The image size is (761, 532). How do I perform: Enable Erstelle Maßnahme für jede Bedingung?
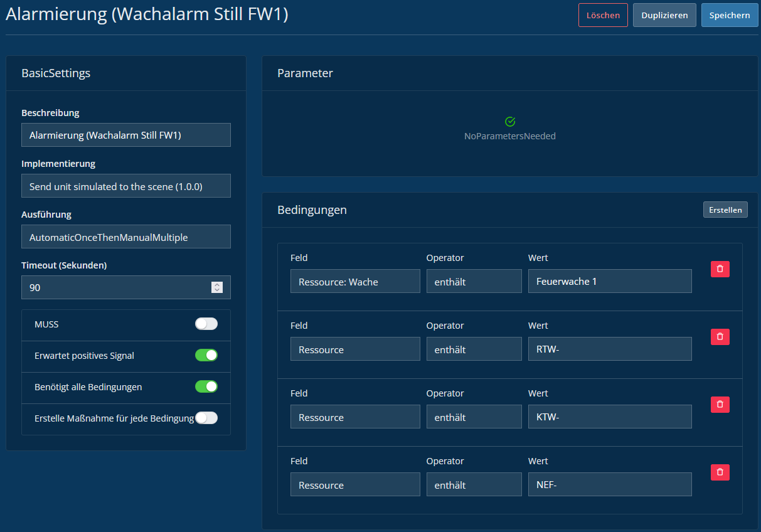pos(206,418)
